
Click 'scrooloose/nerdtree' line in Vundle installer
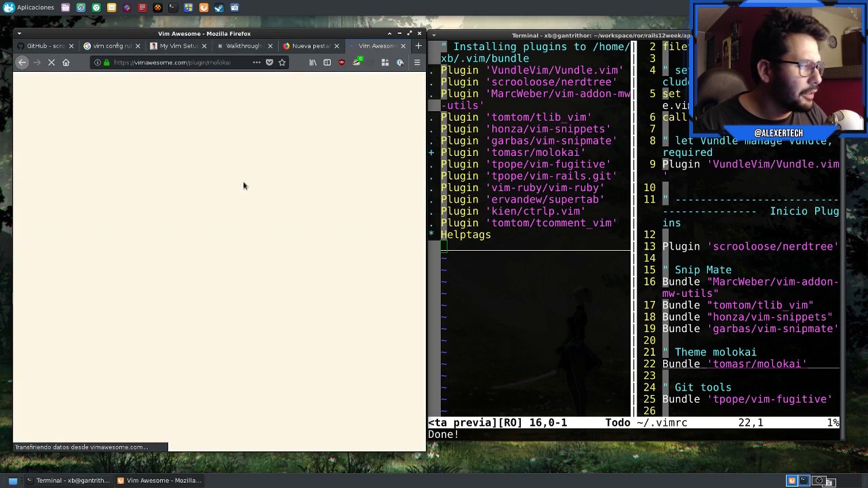[528, 82]
